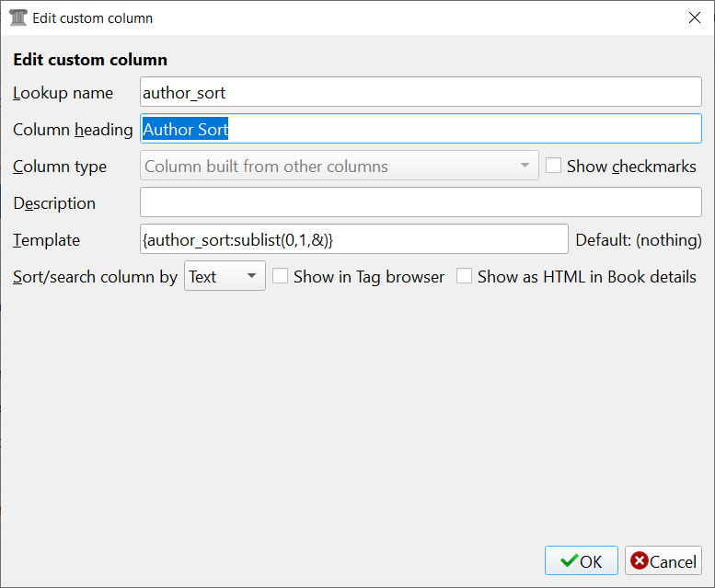Close the Edit custom column window

[694, 17]
